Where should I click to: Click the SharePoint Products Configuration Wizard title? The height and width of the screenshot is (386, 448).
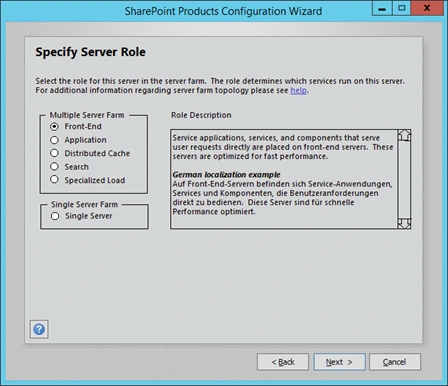pos(223,11)
